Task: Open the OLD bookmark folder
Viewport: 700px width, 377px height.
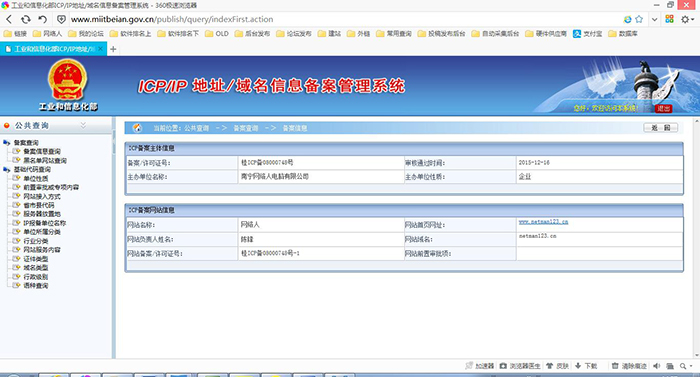Action: tap(217, 34)
